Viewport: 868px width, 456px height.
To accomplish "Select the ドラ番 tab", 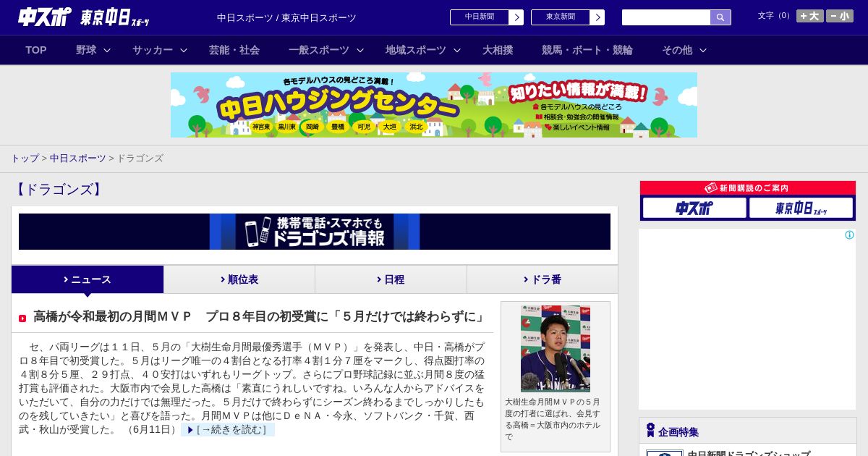I will point(542,279).
